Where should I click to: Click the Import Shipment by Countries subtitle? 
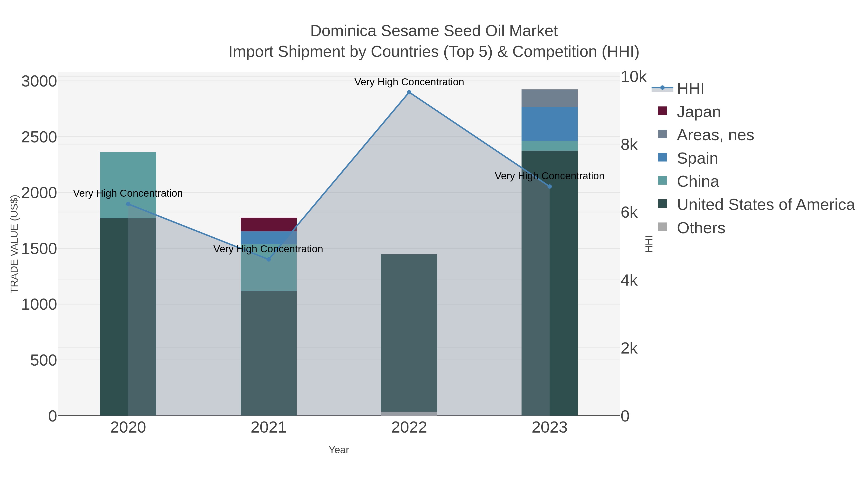tap(434, 52)
